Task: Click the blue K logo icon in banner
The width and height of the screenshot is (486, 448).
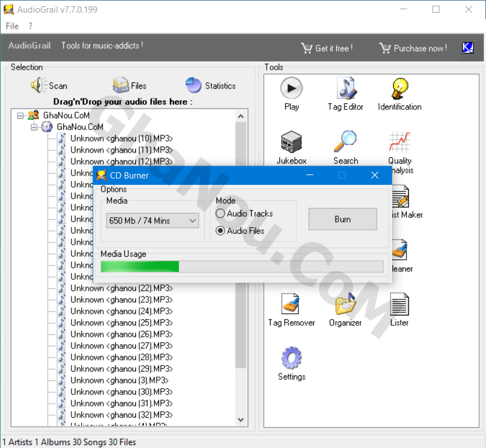Action: pyautogui.click(x=468, y=48)
